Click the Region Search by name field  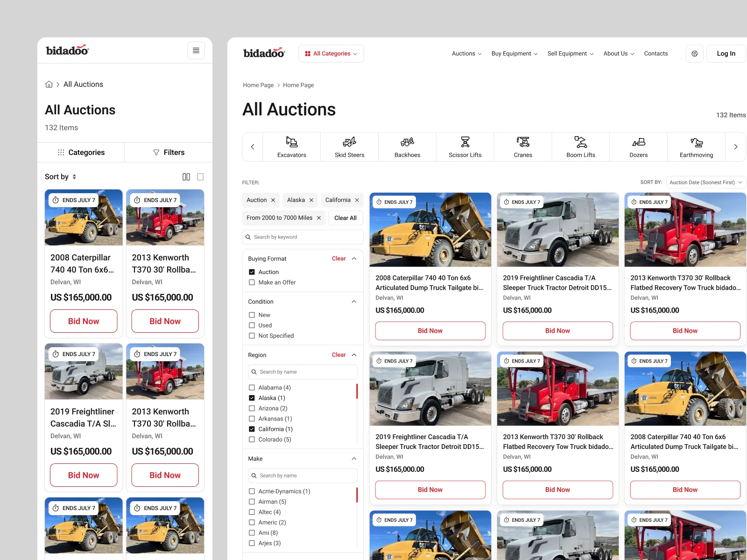303,372
